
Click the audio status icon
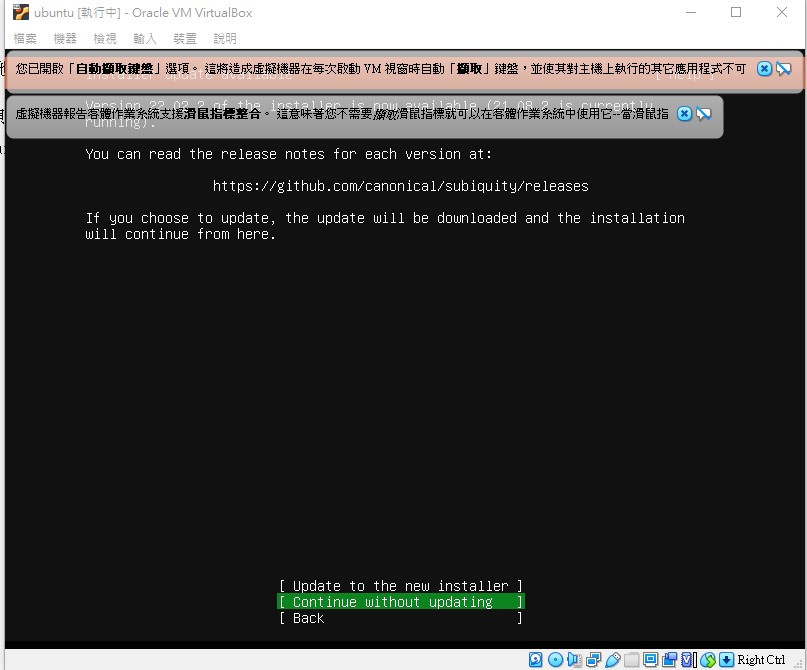pos(574,660)
